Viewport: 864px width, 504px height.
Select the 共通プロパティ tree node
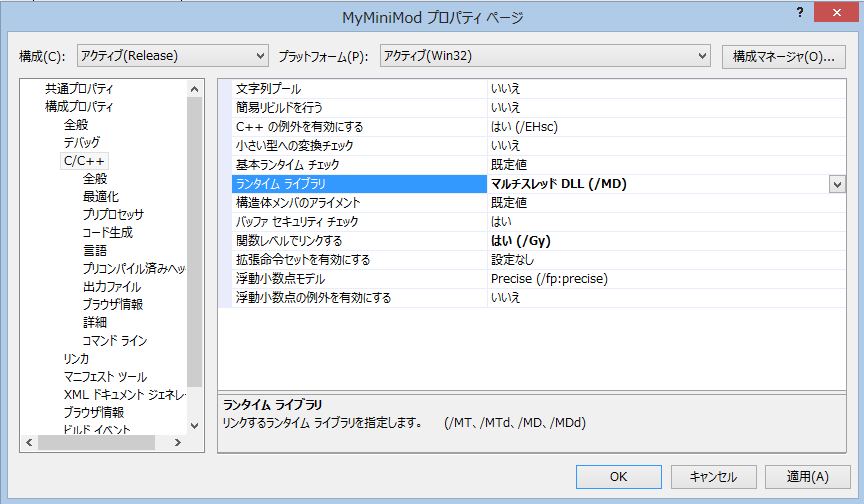tap(79, 89)
